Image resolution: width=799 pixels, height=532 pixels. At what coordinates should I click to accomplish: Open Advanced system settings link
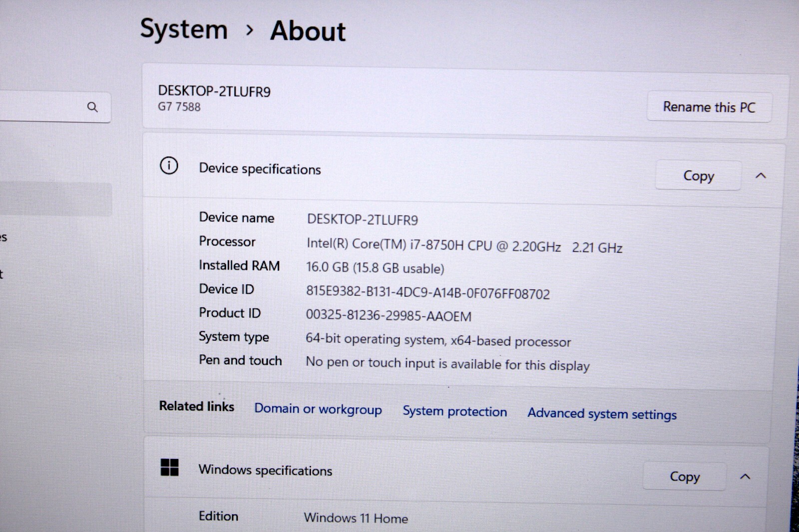pyautogui.click(x=602, y=414)
